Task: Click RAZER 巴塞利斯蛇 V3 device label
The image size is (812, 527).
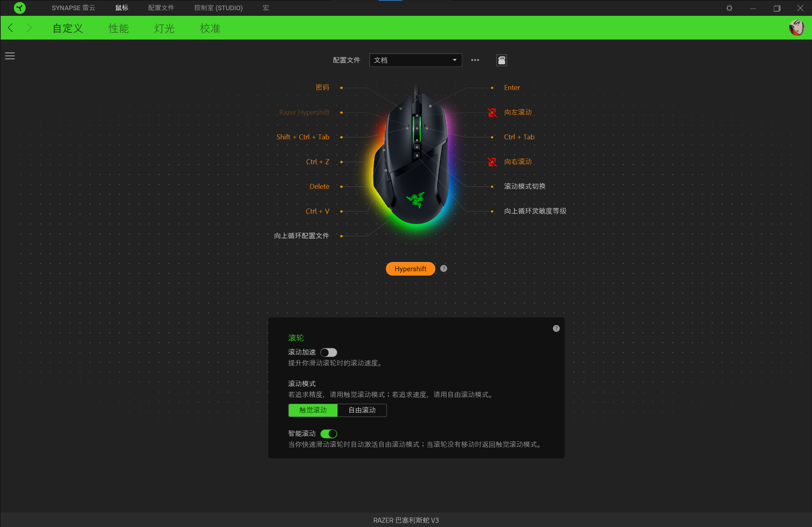Action: coord(406,520)
